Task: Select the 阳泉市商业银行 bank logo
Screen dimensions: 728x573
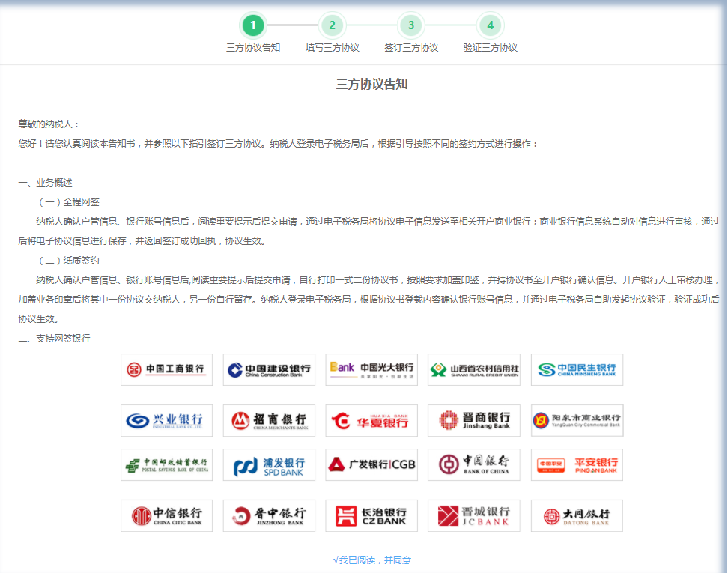Action: [x=577, y=420]
